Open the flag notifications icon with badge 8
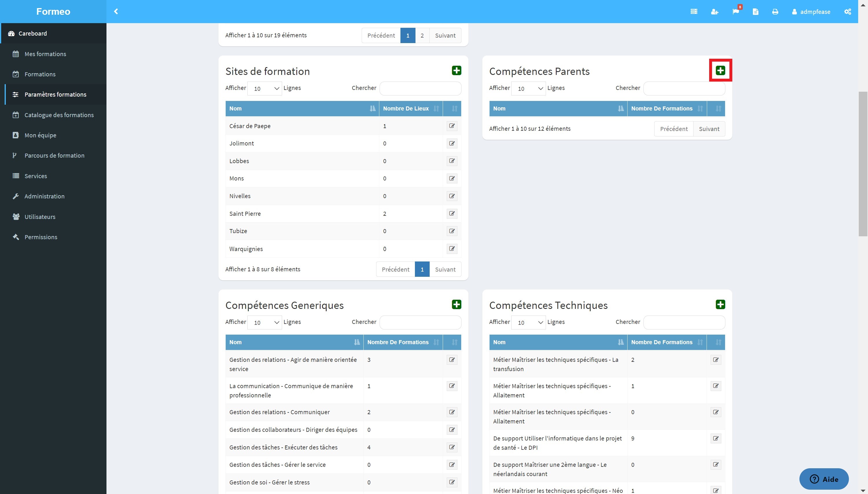Image resolution: width=868 pixels, height=494 pixels. (x=736, y=12)
